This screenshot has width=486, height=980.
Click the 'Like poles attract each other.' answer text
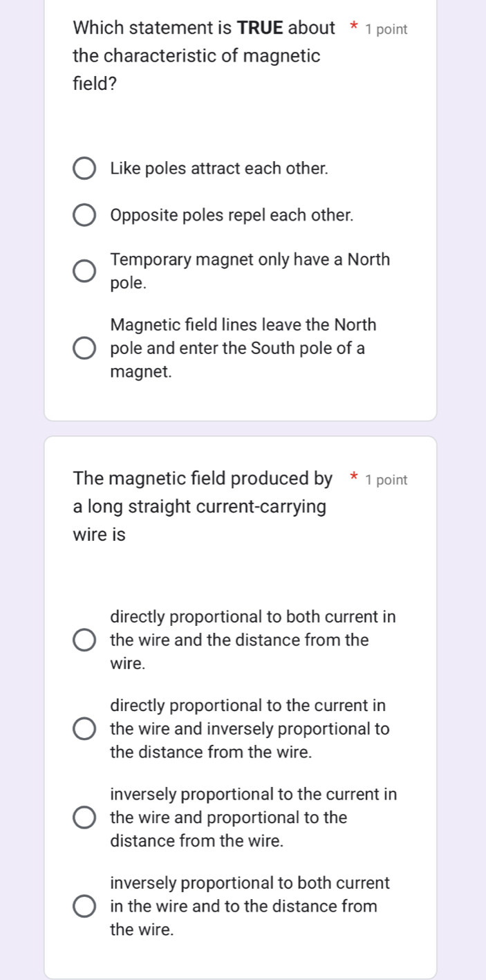[x=219, y=169]
